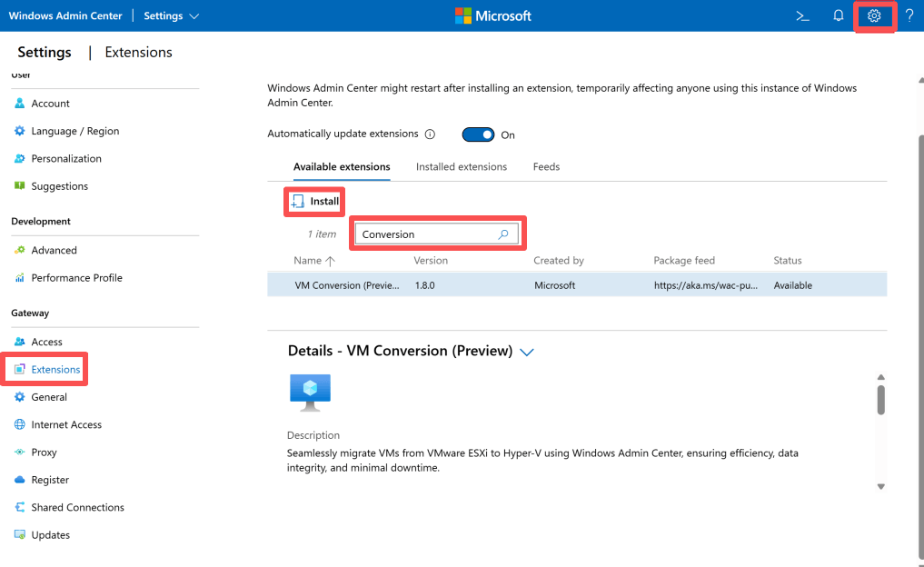Click the VM Conversion monitor icon in Details

[x=310, y=393]
